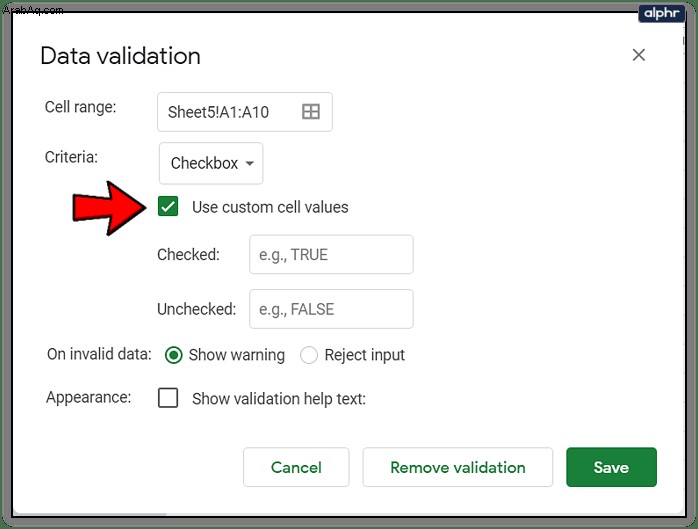This screenshot has height=529, width=698.
Task: Select the Reject input radio option
Action: tap(309, 355)
